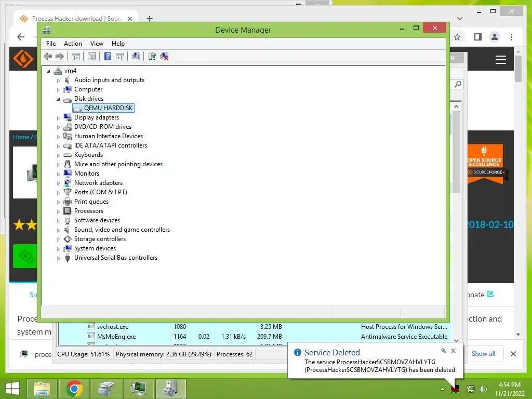
Task: Open the SourceForge hamburger menu
Action: click(x=500, y=60)
